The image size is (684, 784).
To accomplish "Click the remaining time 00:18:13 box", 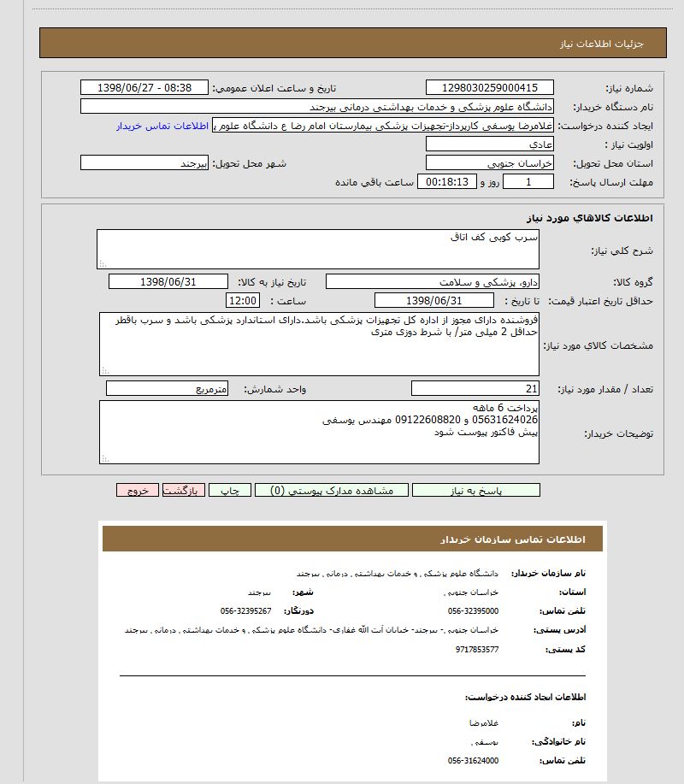I will (447, 182).
